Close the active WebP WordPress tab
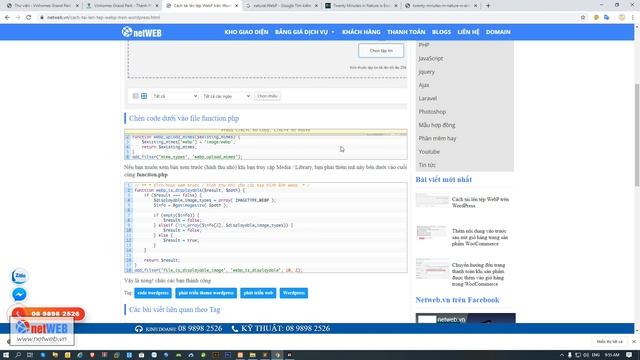640x360 pixels. 236,6
